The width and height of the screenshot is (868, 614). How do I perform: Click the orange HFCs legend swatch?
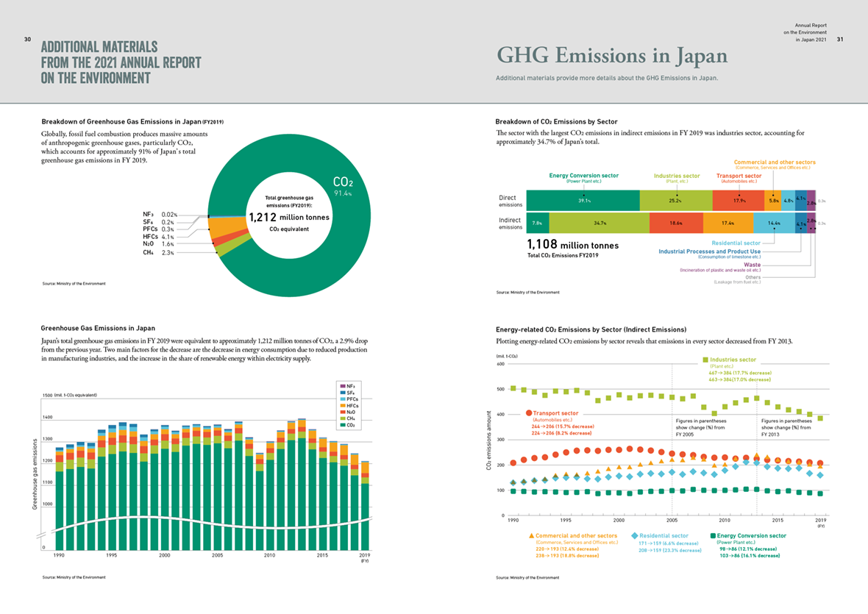(339, 405)
